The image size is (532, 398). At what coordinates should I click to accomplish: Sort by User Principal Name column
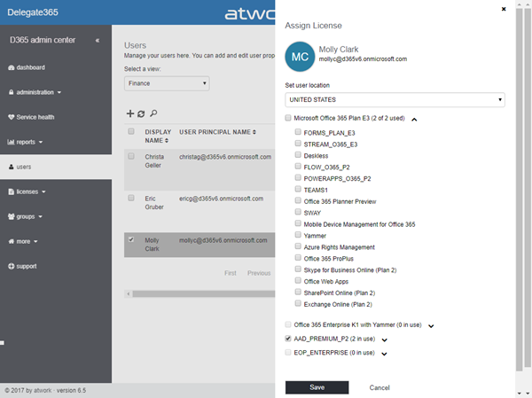click(x=217, y=132)
